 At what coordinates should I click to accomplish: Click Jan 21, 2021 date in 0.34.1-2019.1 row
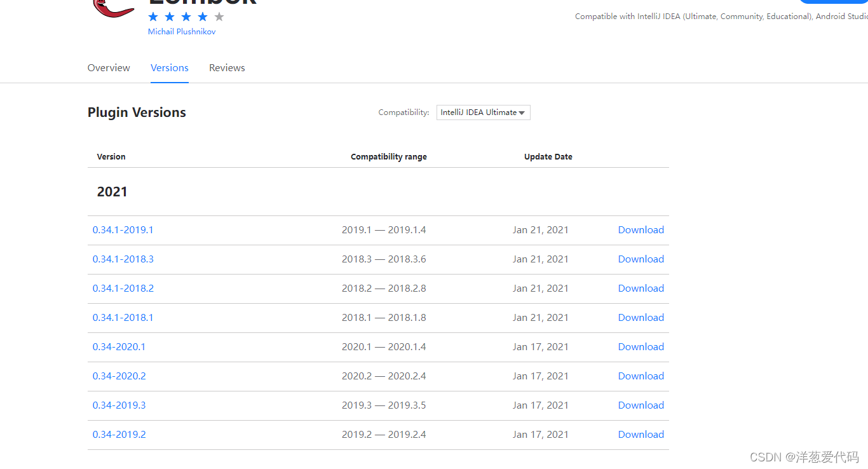(x=541, y=230)
